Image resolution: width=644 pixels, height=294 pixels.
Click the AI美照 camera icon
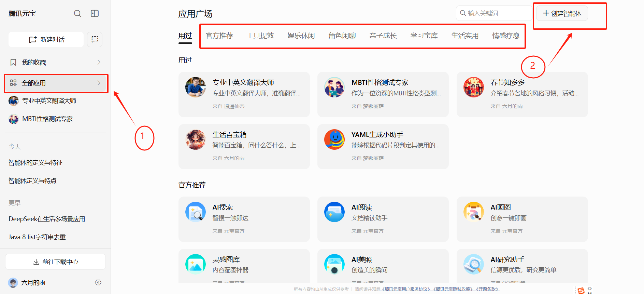click(334, 264)
